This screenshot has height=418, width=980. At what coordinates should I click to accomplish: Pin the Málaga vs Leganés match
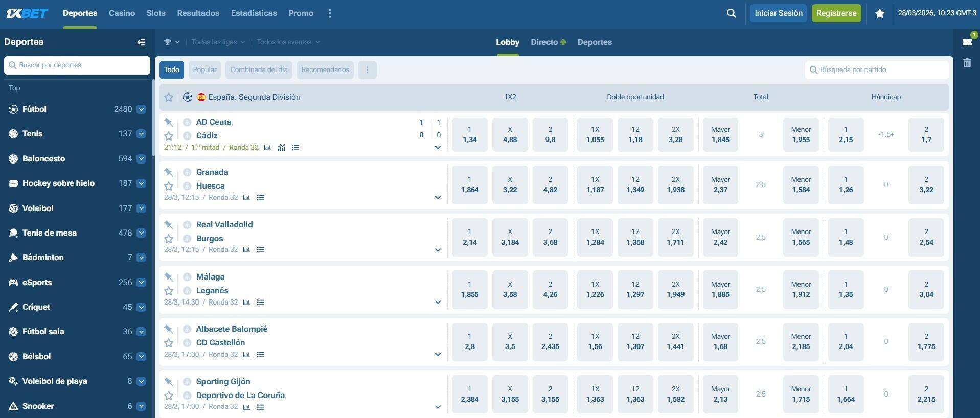click(168, 276)
